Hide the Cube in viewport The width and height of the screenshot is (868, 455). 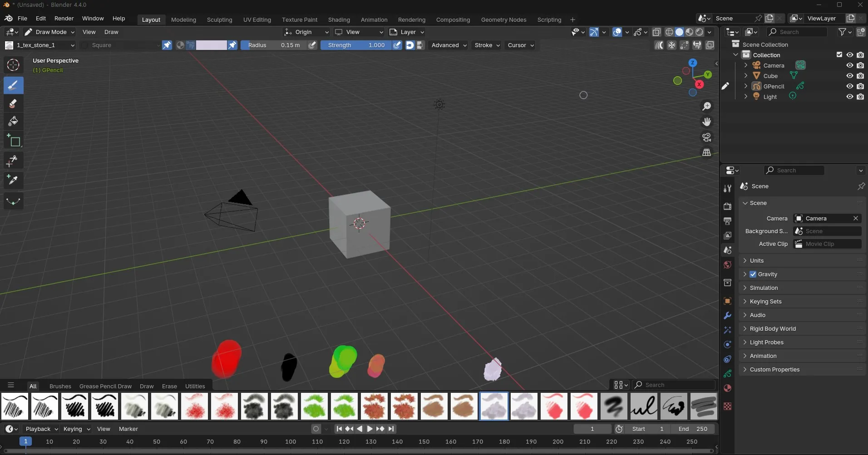pyautogui.click(x=849, y=76)
